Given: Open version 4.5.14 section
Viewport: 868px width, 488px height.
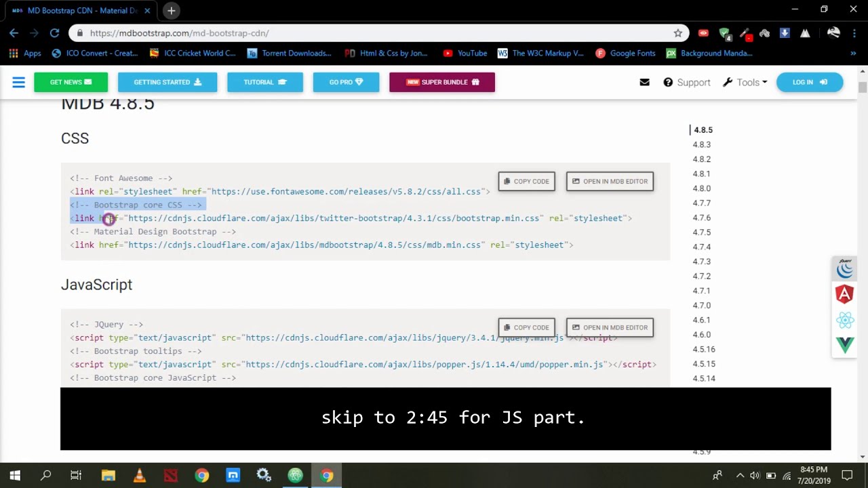Looking at the screenshot, I should [x=704, y=378].
